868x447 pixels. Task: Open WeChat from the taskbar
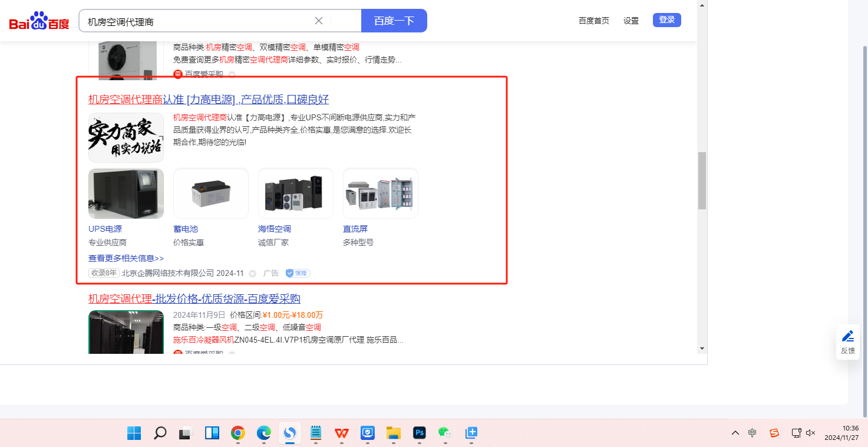tap(445, 433)
